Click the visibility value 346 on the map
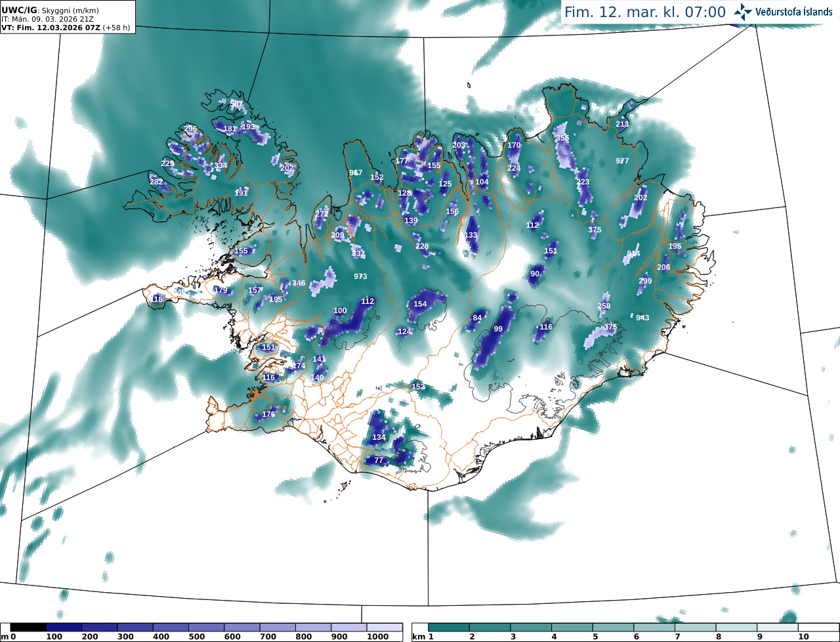The height and width of the screenshot is (642, 840). [x=299, y=284]
